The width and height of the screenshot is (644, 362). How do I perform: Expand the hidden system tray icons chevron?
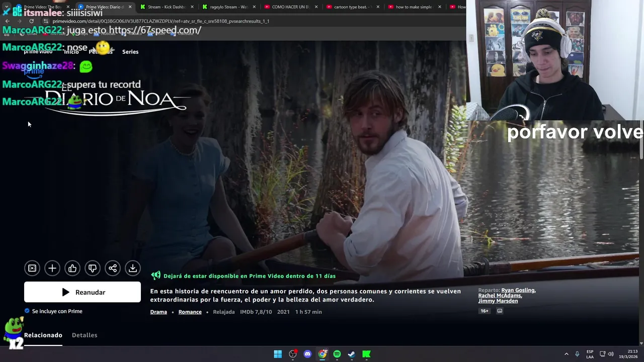point(566,354)
